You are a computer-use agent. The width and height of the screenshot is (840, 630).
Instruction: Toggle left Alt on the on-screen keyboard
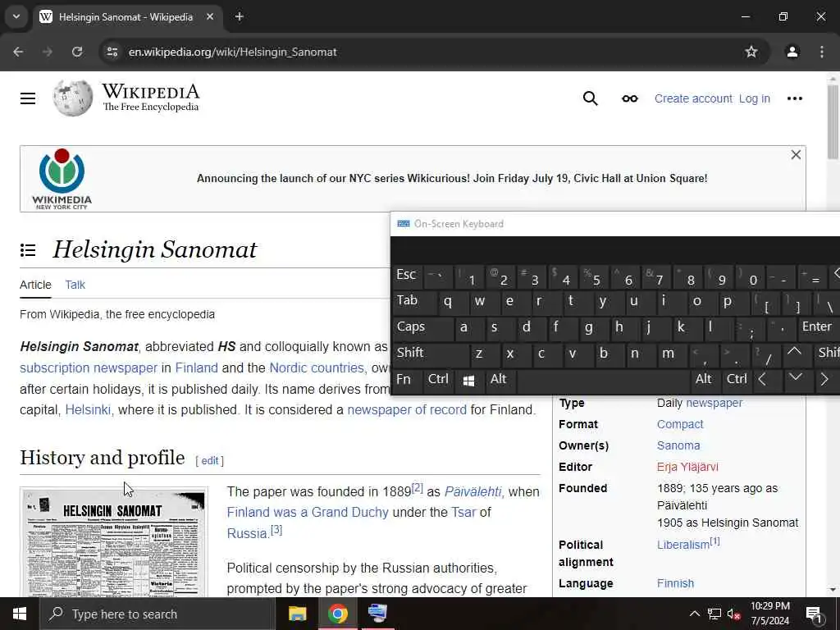500,380
